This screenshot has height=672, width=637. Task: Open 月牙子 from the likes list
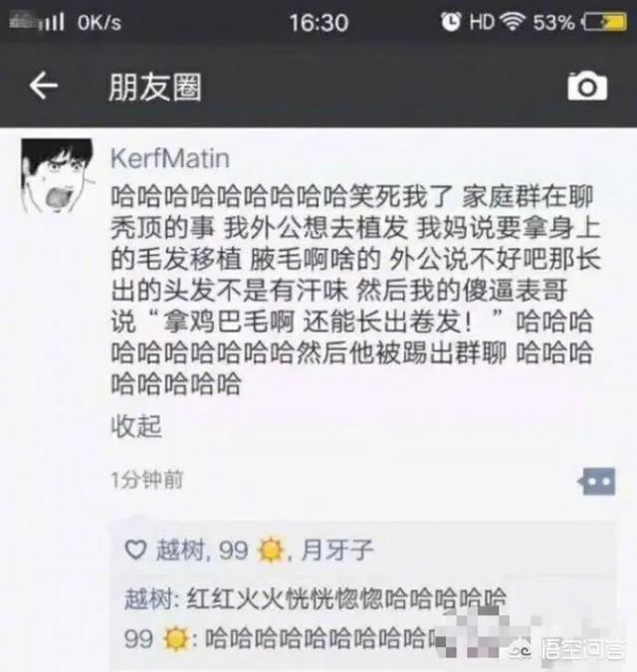tap(337, 550)
